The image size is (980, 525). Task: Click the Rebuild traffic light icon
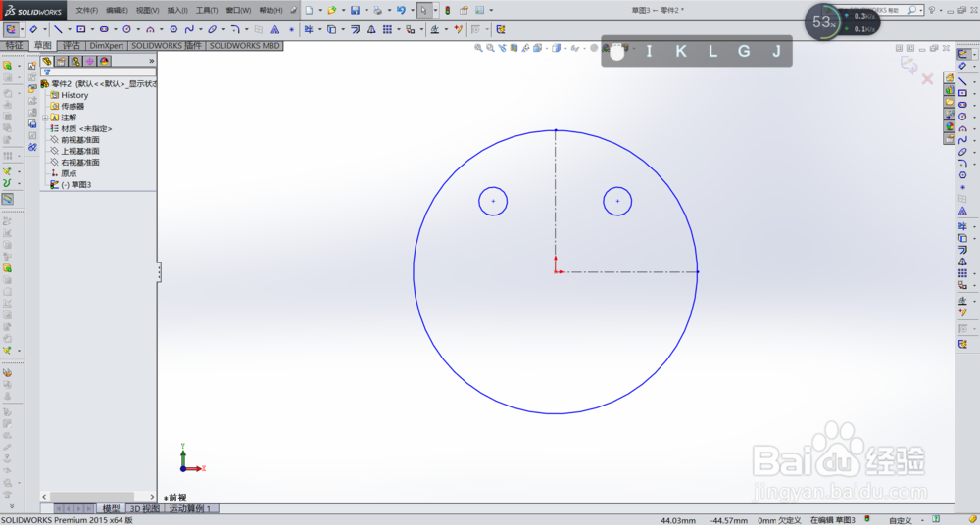pos(448,10)
